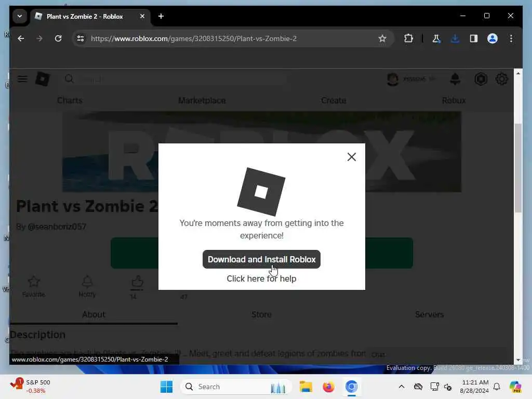Open the Chrome profile avatar
Image resolution: width=532 pixels, height=399 pixels.
coord(493,38)
